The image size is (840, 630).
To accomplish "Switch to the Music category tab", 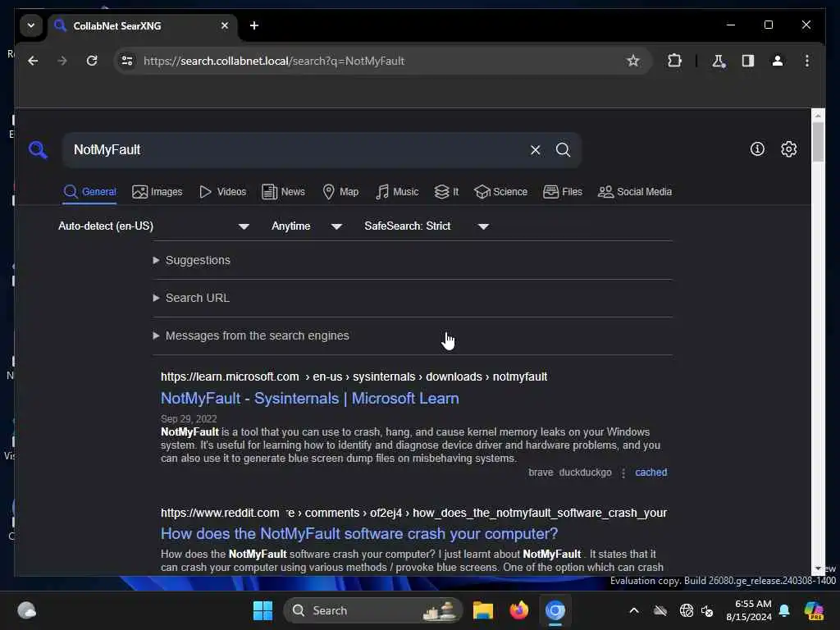I will click(396, 192).
